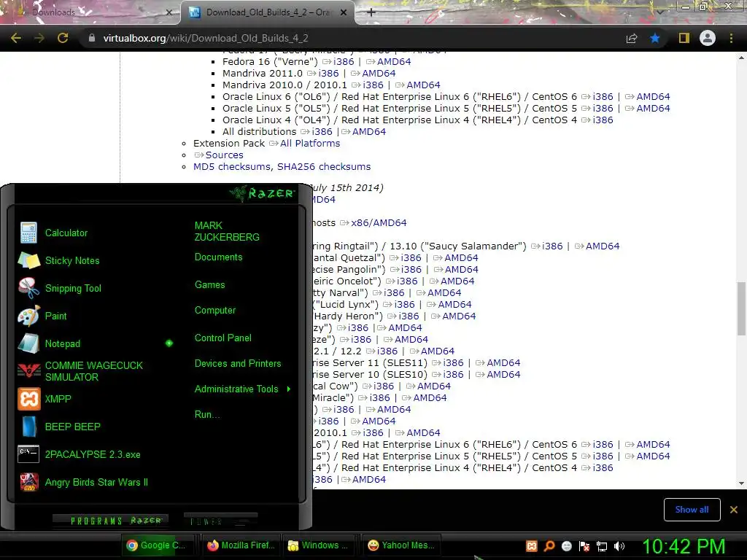Open the Chrome profile avatar
The width and height of the screenshot is (747, 560).
pyautogui.click(x=708, y=38)
